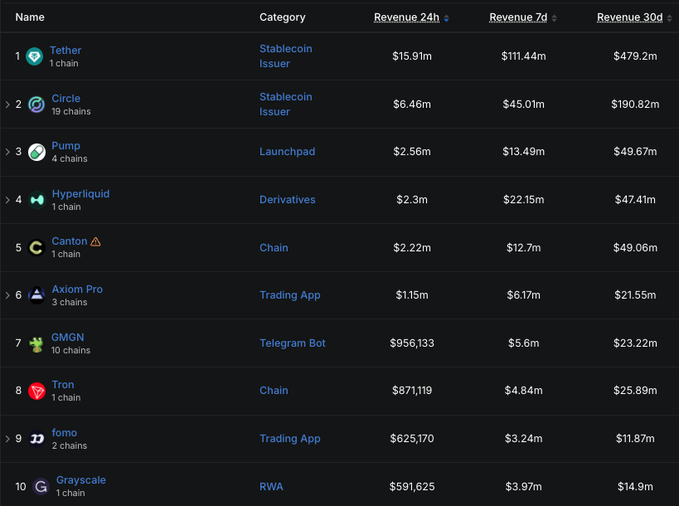This screenshot has width=679, height=506.
Task: Open the Tether protocol link
Action: pos(65,50)
